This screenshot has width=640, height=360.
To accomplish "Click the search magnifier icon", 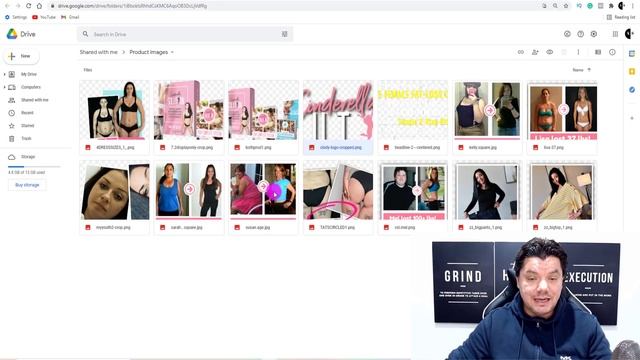I will (85, 34).
